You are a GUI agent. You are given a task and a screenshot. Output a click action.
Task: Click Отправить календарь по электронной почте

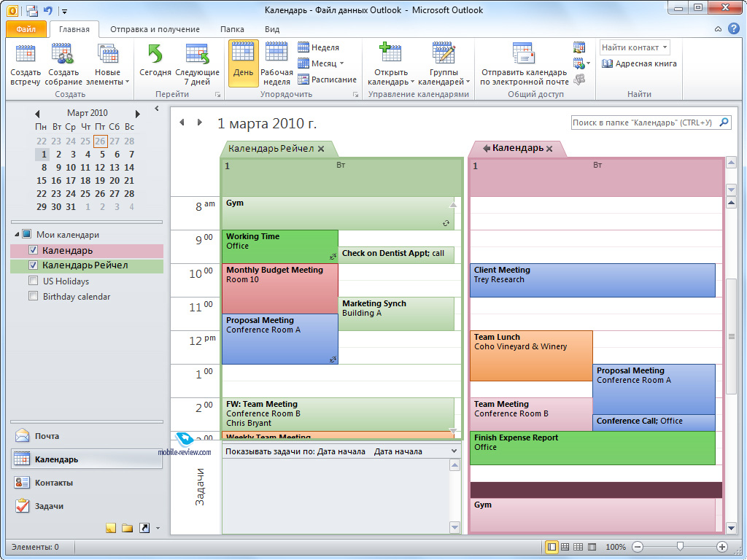coord(524,65)
